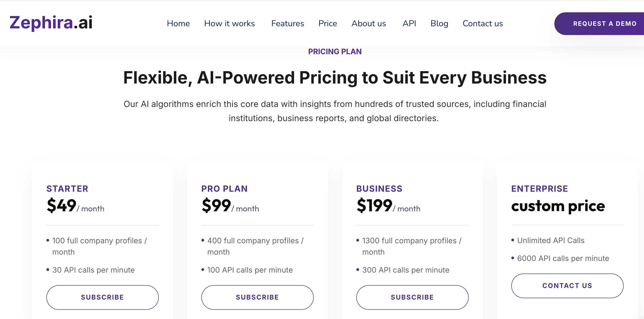This screenshot has height=319, width=644.
Task: Click the $99 per month price
Action: pyautogui.click(x=230, y=206)
